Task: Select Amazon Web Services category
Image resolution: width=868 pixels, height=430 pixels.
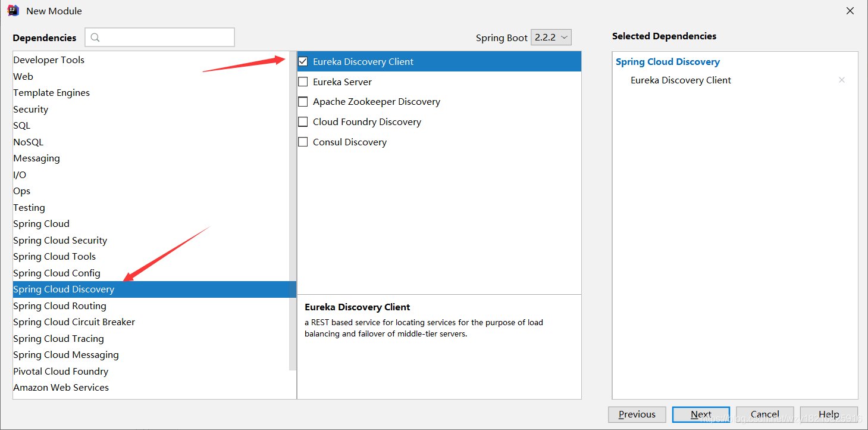Action: point(151,387)
